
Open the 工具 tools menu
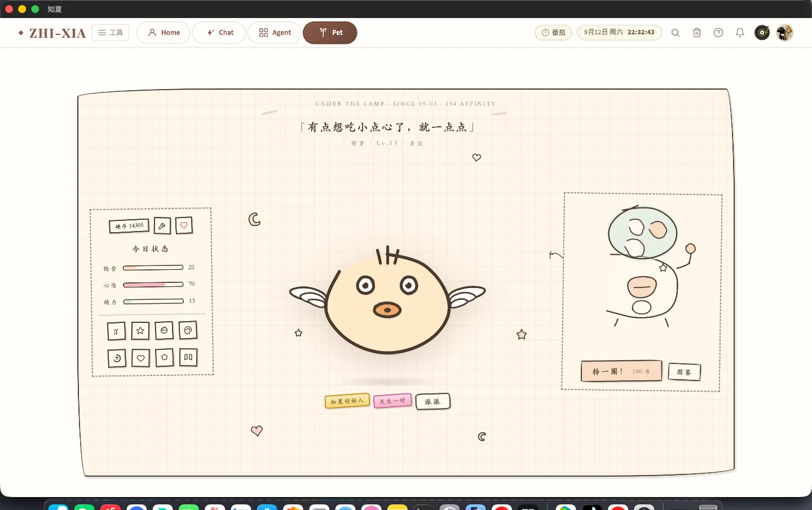click(111, 33)
